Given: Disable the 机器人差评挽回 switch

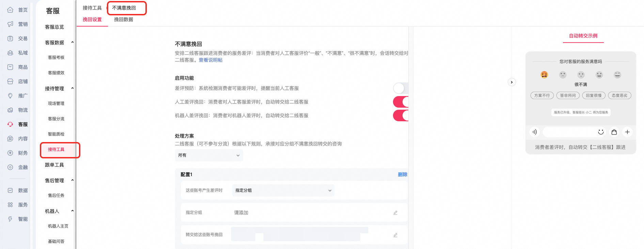Looking at the screenshot, I should 401,115.
